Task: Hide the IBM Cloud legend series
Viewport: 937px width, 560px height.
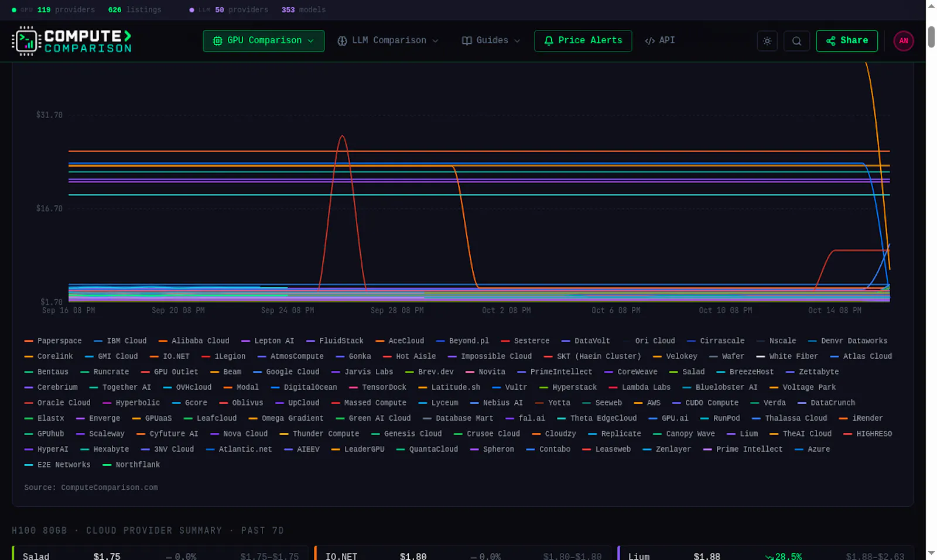Action: [121, 341]
